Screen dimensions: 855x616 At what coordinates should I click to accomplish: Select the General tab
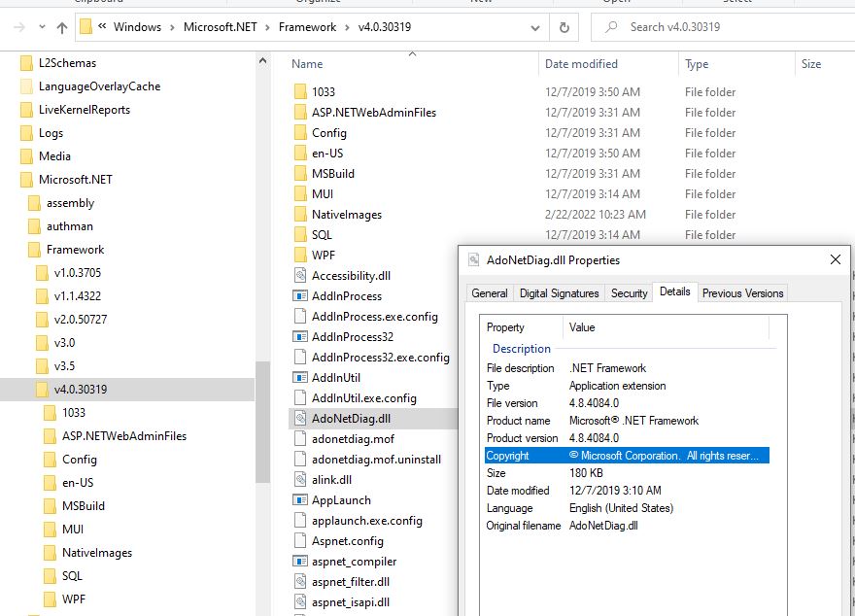coord(489,293)
